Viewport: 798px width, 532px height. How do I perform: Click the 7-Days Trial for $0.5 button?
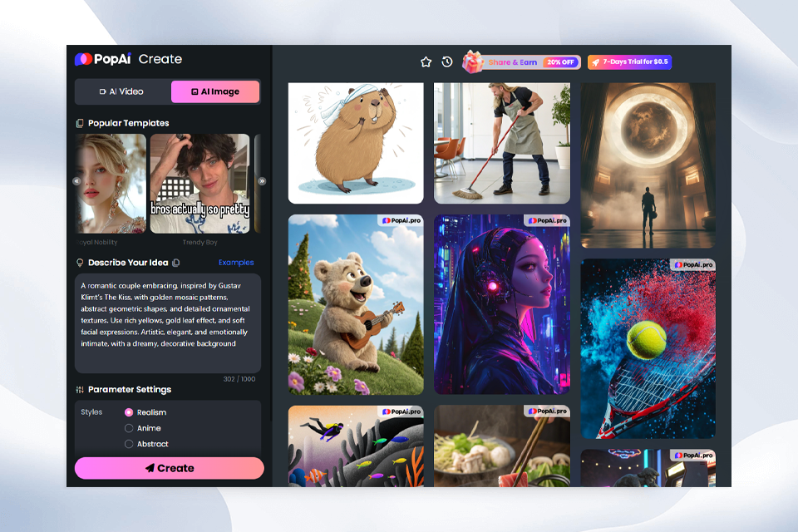[x=629, y=62]
